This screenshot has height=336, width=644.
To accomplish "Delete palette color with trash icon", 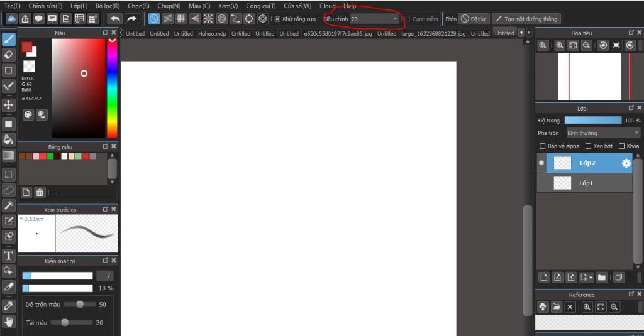I will click(40, 192).
